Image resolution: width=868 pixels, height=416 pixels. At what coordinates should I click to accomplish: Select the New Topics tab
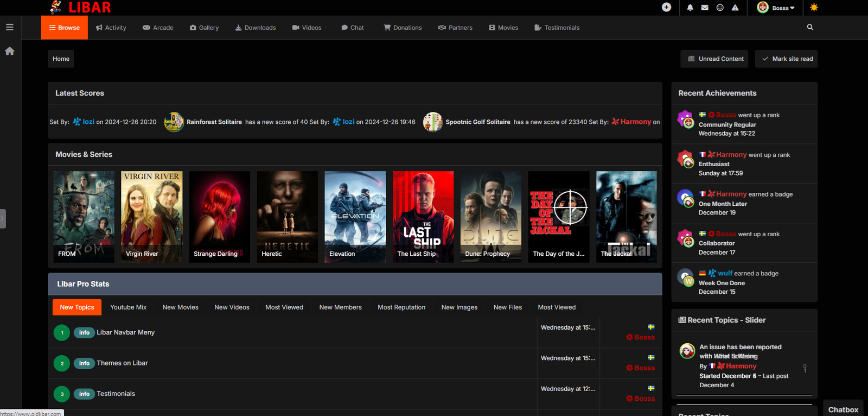(x=77, y=307)
